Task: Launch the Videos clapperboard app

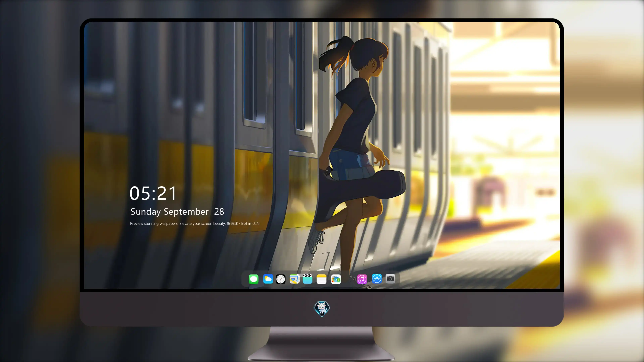Action: point(308,279)
